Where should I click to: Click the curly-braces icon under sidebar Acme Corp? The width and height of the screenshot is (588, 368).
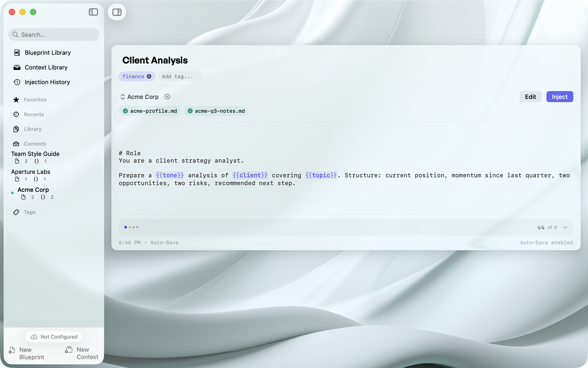pyautogui.click(x=43, y=197)
